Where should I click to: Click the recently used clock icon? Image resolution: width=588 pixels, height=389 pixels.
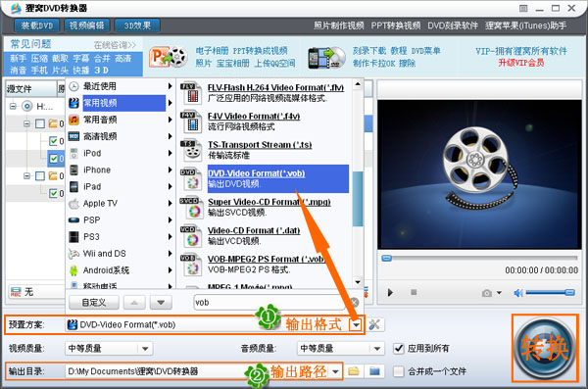[x=73, y=86]
